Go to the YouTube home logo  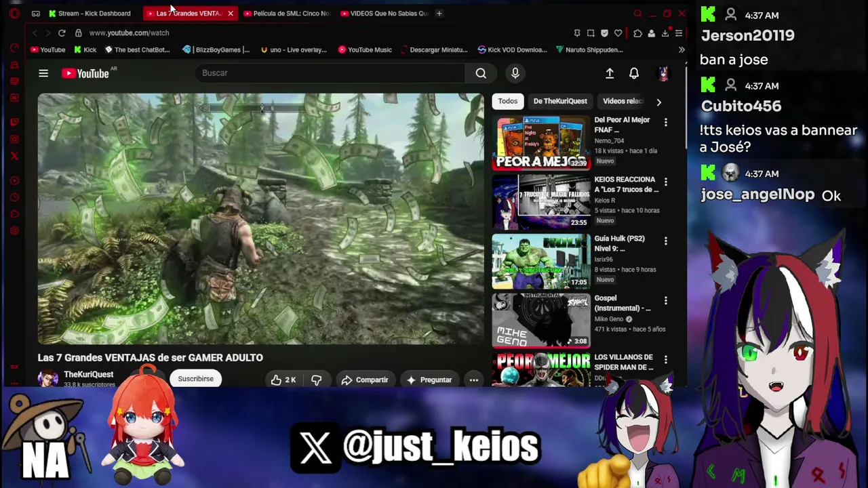85,73
